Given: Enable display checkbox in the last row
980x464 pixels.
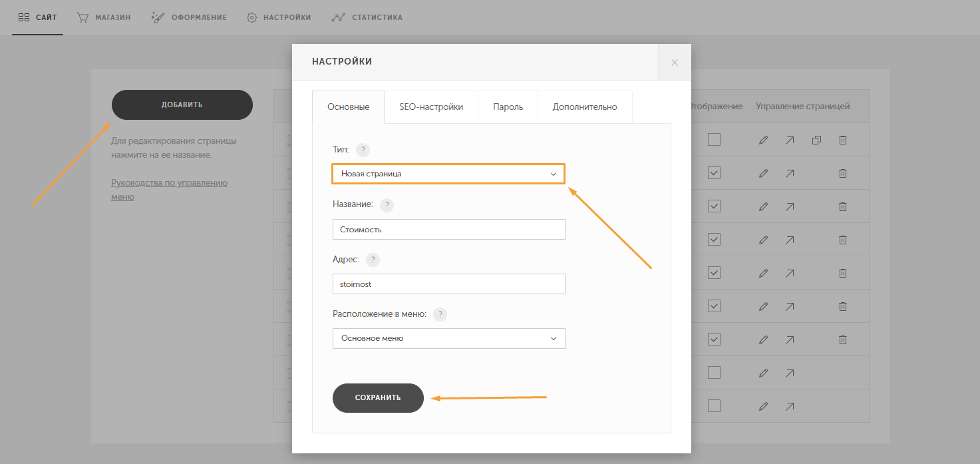Looking at the screenshot, I should click(x=714, y=405).
